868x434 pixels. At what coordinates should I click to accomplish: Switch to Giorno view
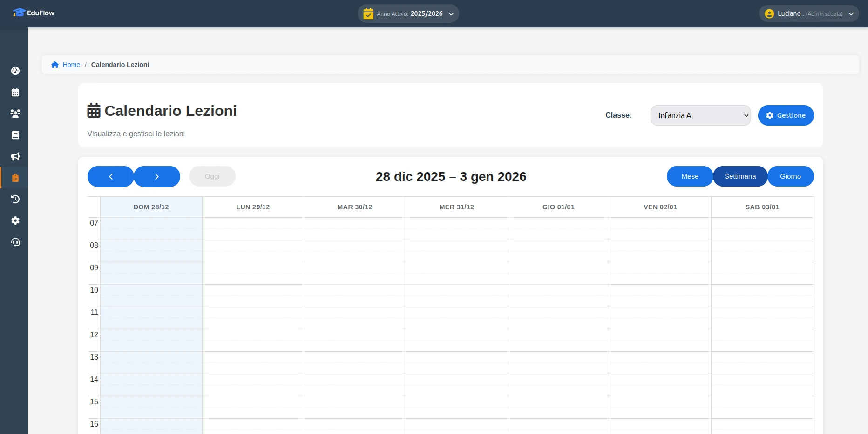791,176
